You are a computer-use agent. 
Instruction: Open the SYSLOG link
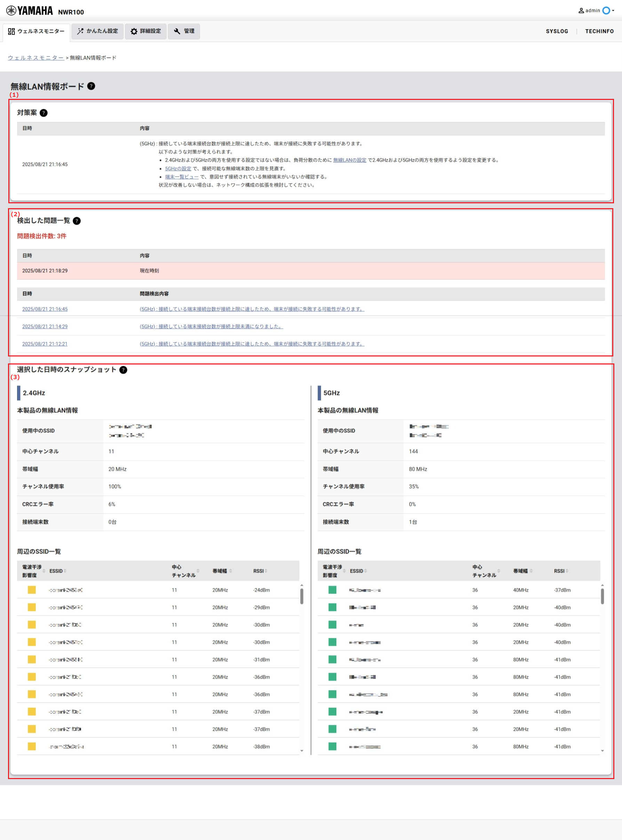pos(557,31)
